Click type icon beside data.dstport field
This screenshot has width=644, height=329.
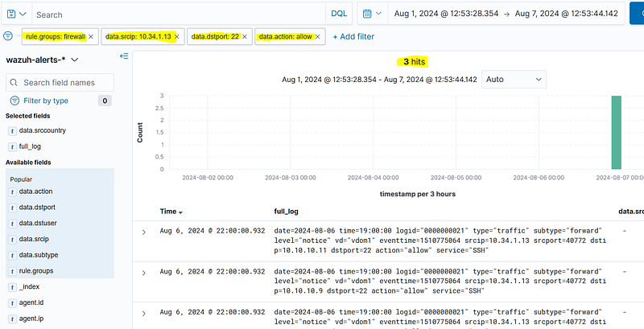pos(12,208)
